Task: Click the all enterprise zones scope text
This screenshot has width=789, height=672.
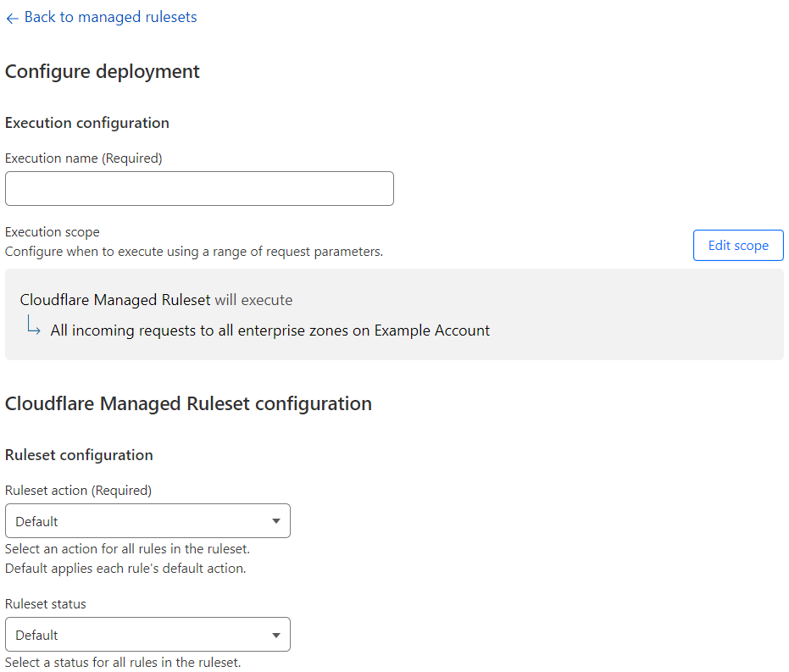Action: point(268,330)
